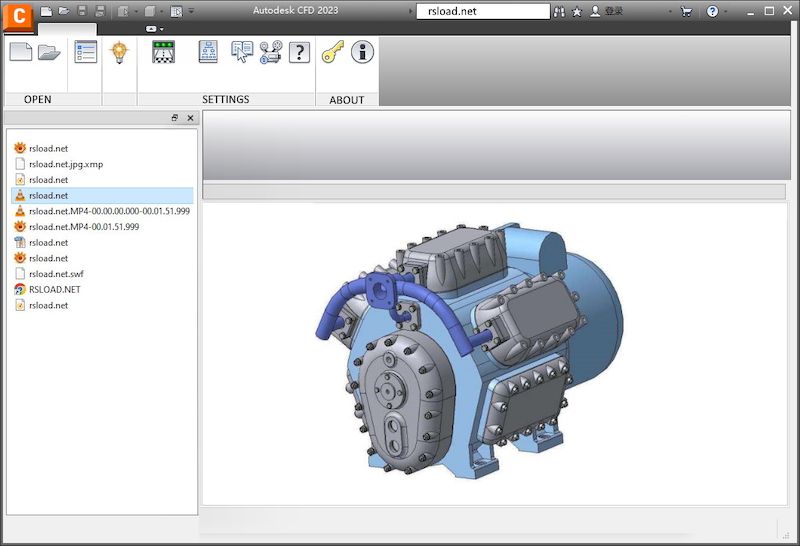Click the blue compressor 3D model preview
Viewport: 800px width, 546px height.
(469, 350)
